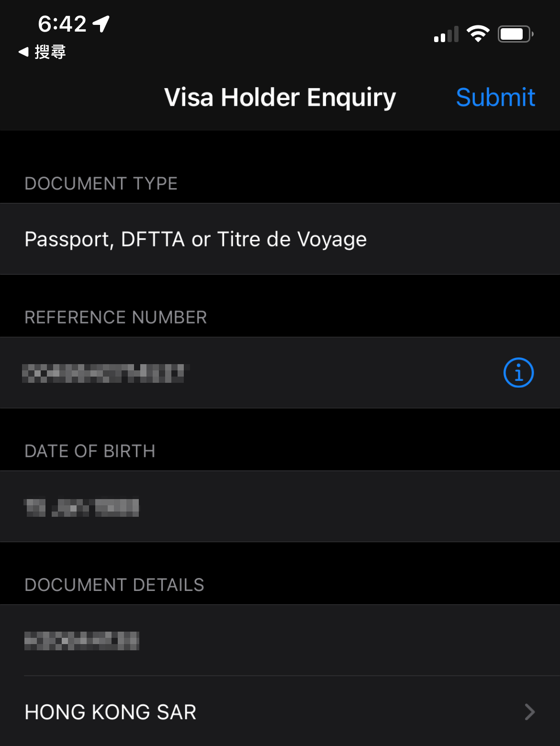560x746 pixels.
Task: Tap the Submit button
Action: click(495, 98)
